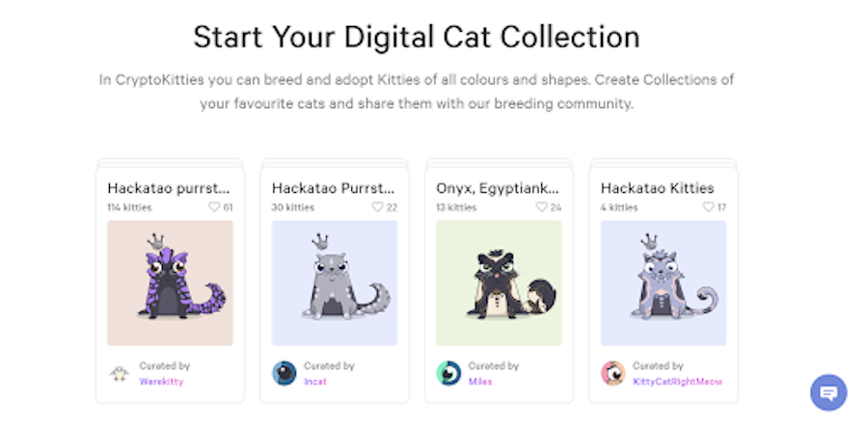Click KittyCatRightMeow curator avatar icon
Image resolution: width=868 pixels, height=429 pixels.
click(x=613, y=373)
